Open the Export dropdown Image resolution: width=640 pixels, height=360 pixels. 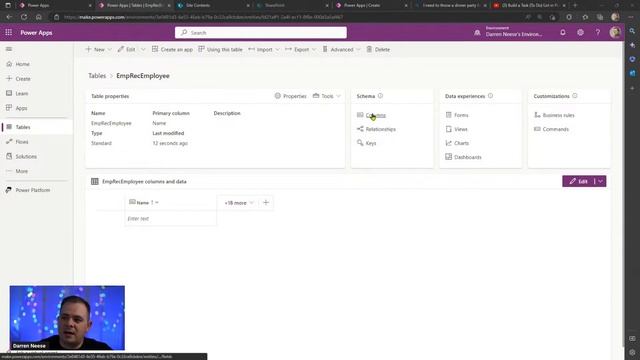coord(300,49)
